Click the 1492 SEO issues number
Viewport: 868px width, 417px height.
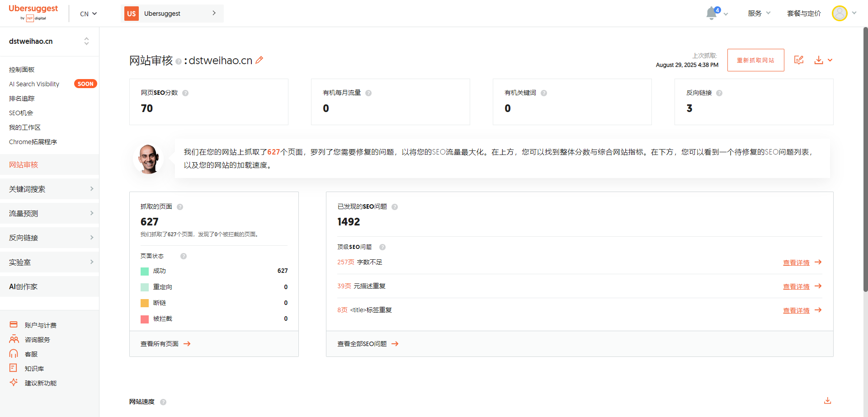click(349, 222)
